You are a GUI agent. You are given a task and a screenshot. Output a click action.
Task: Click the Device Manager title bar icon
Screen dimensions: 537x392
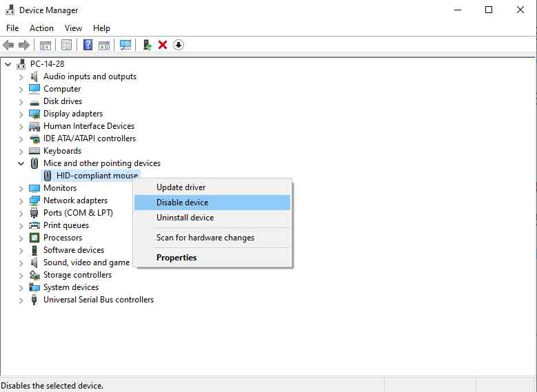click(10, 10)
